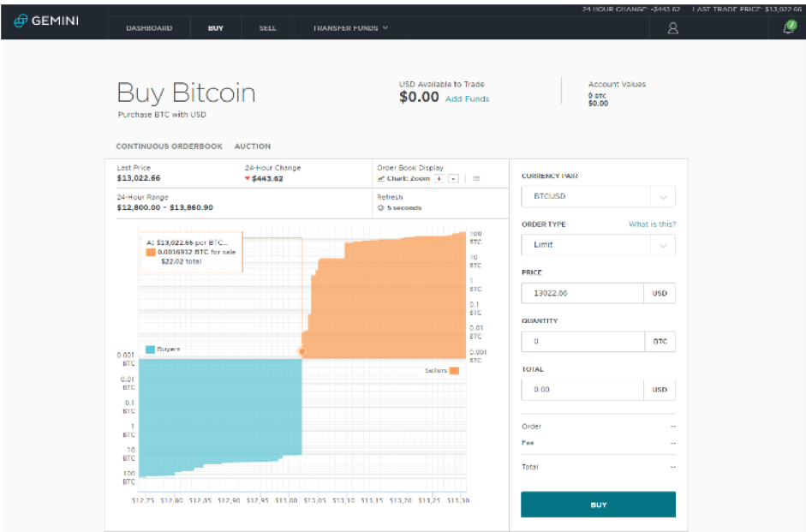
Task: Click the 'Buy Bitcoin' page heading
Action: pyautogui.click(x=186, y=93)
